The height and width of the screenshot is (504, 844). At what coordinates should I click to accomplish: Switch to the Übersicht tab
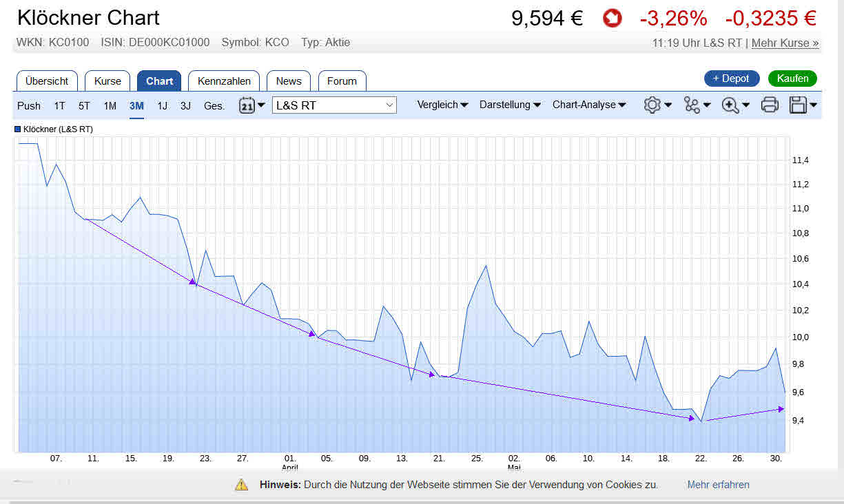tap(47, 81)
